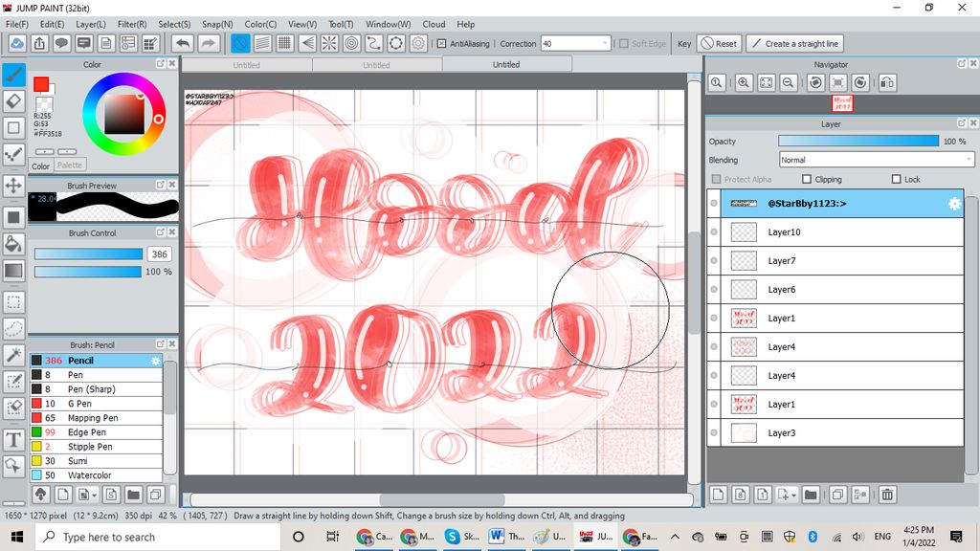Enable concentric circle snap
The image size is (980, 551).
tap(352, 44)
